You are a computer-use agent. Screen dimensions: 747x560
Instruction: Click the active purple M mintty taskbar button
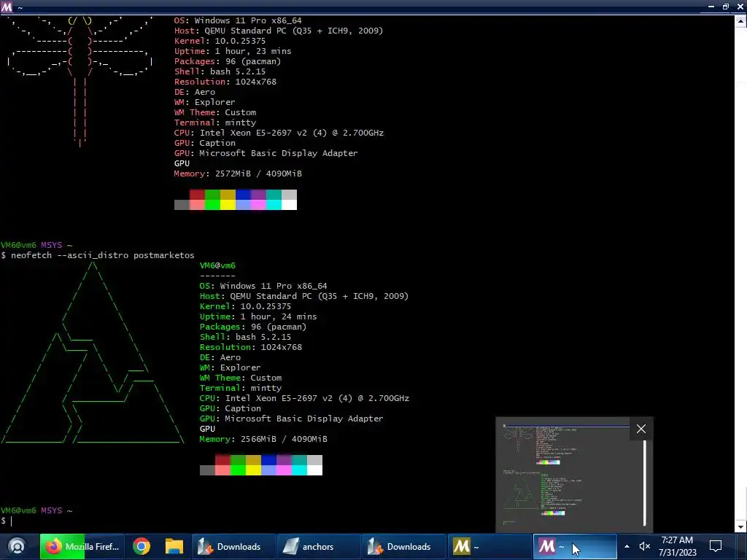point(574,546)
